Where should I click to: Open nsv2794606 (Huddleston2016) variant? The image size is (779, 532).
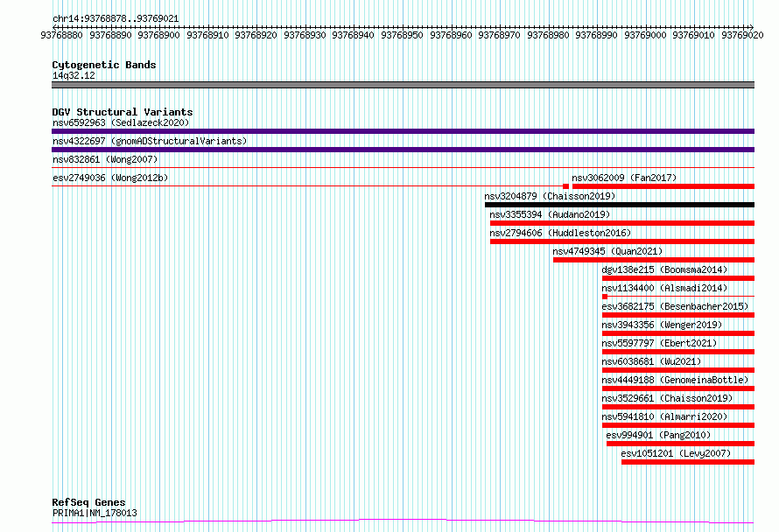coord(560,233)
